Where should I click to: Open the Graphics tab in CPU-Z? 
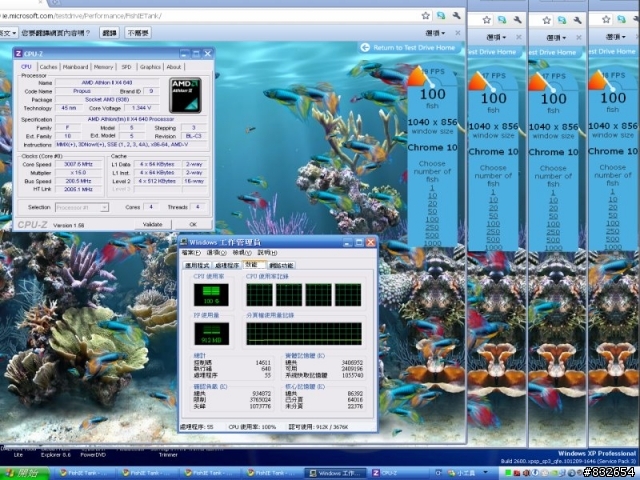tap(150, 67)
